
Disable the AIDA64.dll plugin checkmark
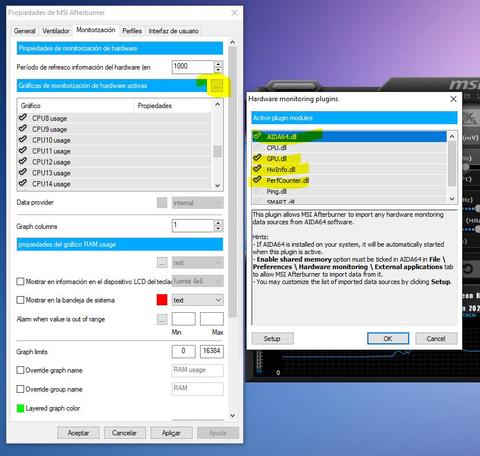click(x=257, y=136)
